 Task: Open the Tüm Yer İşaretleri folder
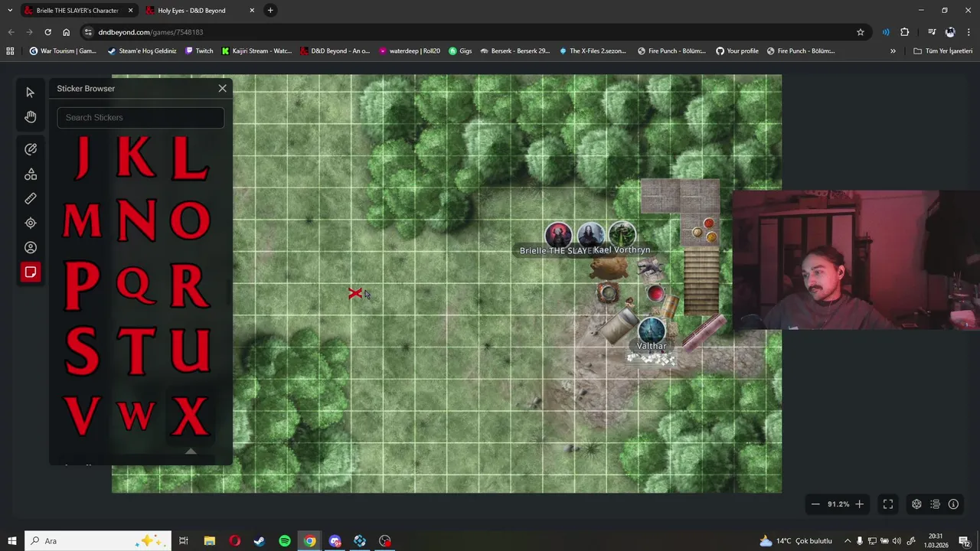click(x=942, y=51)
